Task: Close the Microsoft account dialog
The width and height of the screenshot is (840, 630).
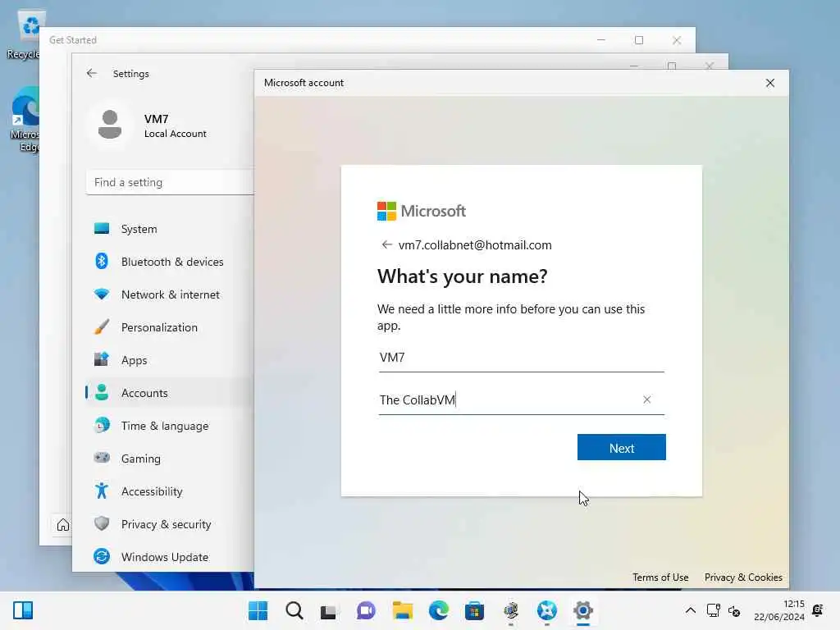Action: (769, 83)
